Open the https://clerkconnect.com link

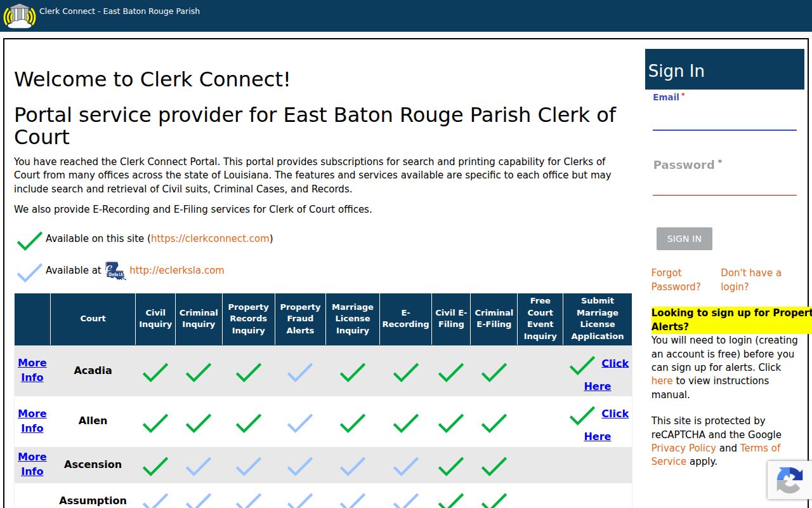(x=210, y=239)
